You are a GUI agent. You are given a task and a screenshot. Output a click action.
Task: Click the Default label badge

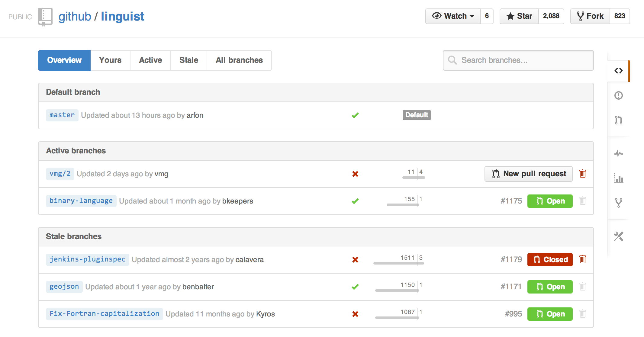[417, 115]
